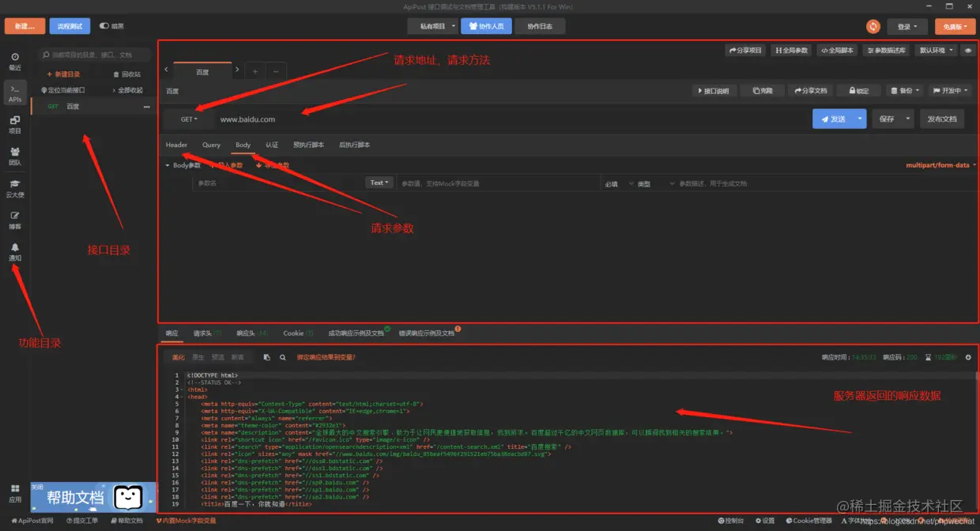This screenshot has height=531, width=980.
Task: Open the 博客 (blog) sidebar icon
Action: [15, 220]
